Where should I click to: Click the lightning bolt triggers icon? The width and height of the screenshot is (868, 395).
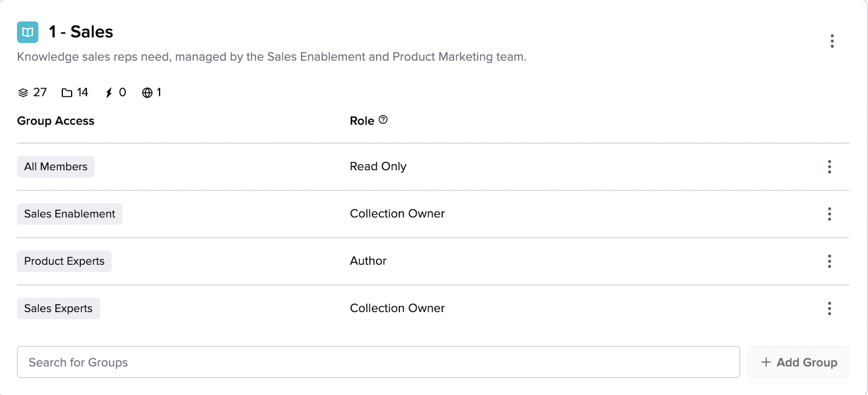109,93
